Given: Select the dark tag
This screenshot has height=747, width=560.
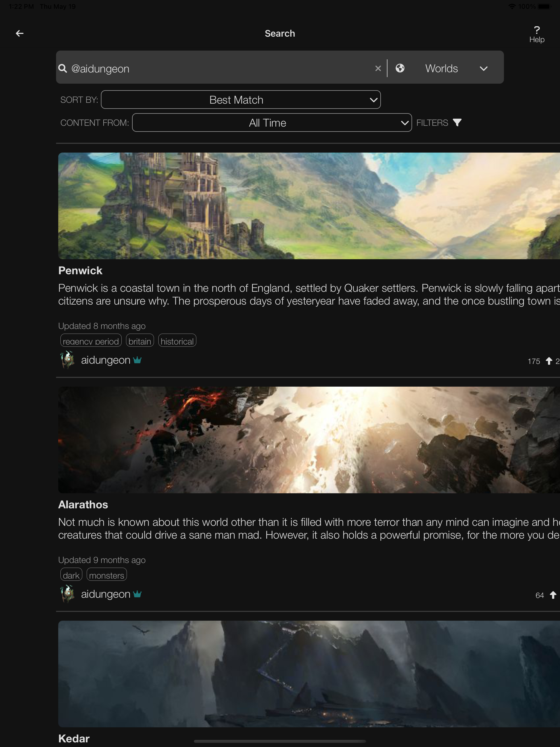Looking at the screenshot, I should pyautogui.click(x=71, y=574).
